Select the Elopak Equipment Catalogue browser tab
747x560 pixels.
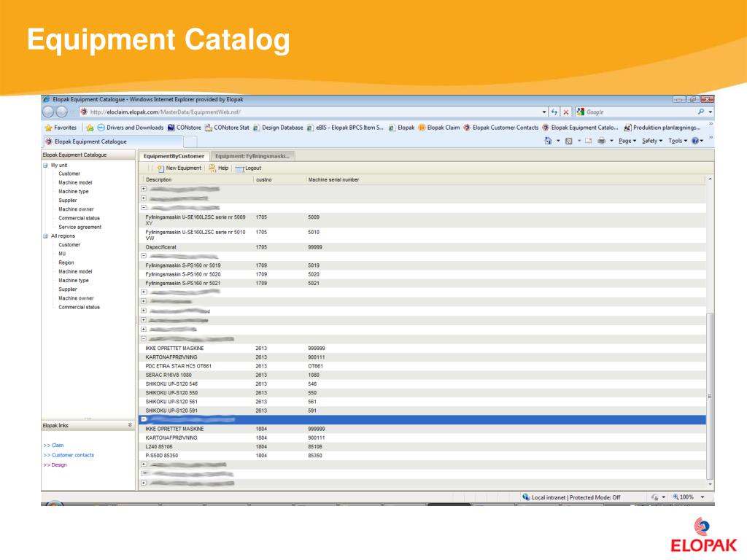pyautogui.click(x=113, y=141)
